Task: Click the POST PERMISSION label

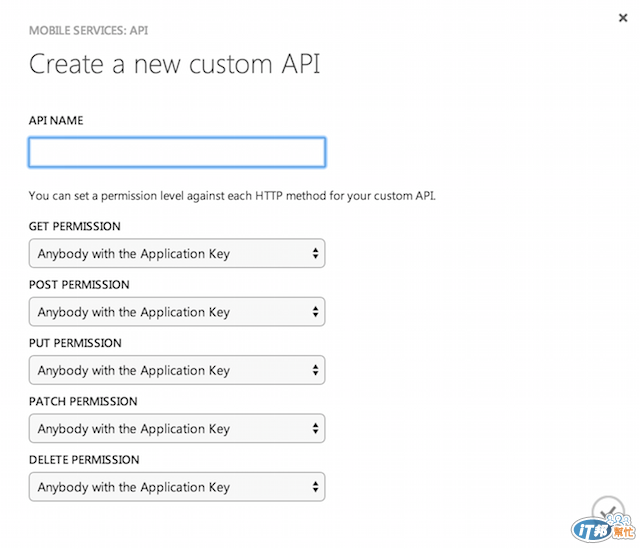Action: point(79,285)
